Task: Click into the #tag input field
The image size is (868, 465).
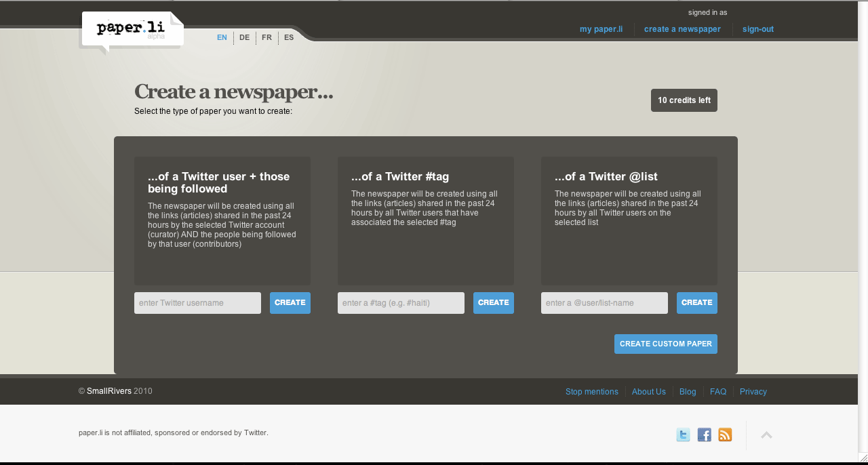Action: 401,303
